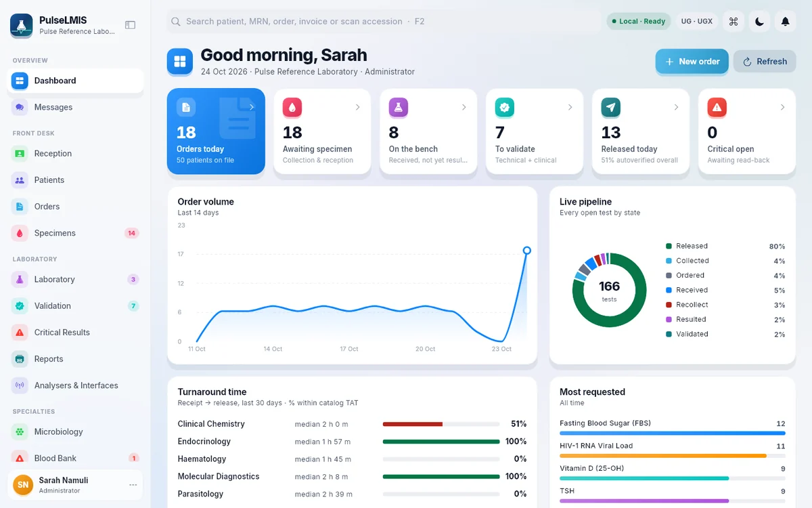812x508 pixels.
Task: Click the Local · Ready status pill
Action: 639,22
